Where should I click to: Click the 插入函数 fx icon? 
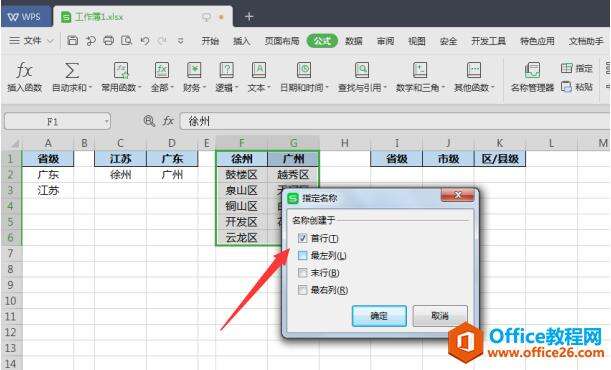pyautogui.click(x=24, y=70)
